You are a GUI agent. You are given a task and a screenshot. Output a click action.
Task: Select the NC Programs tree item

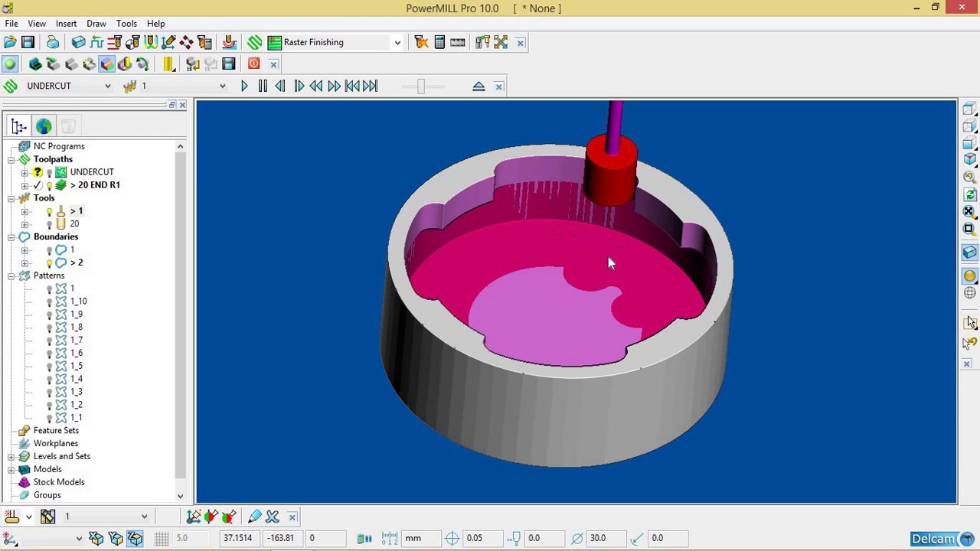pos(59,146)
